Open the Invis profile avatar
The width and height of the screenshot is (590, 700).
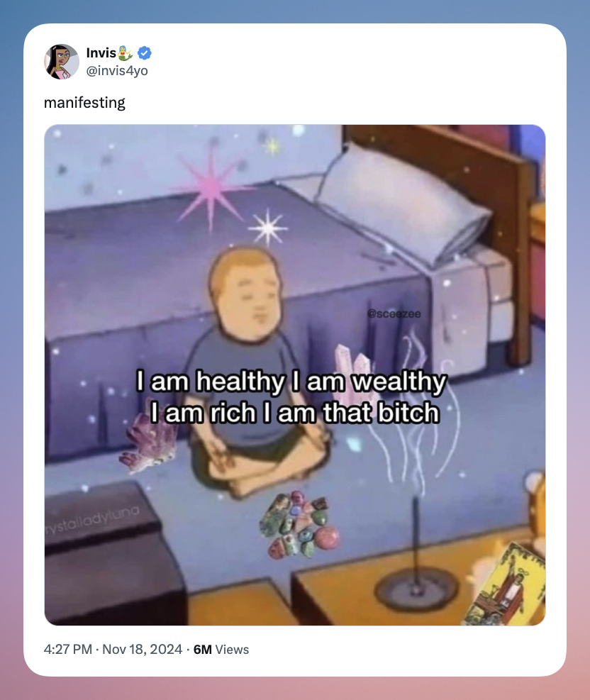point(62,62)
